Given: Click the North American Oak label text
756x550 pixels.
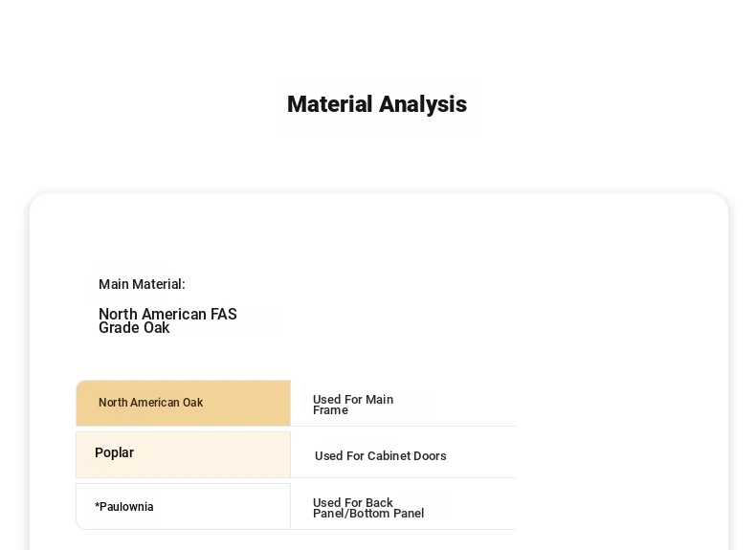Looking at the screenshot, I should tap(150, 403).
